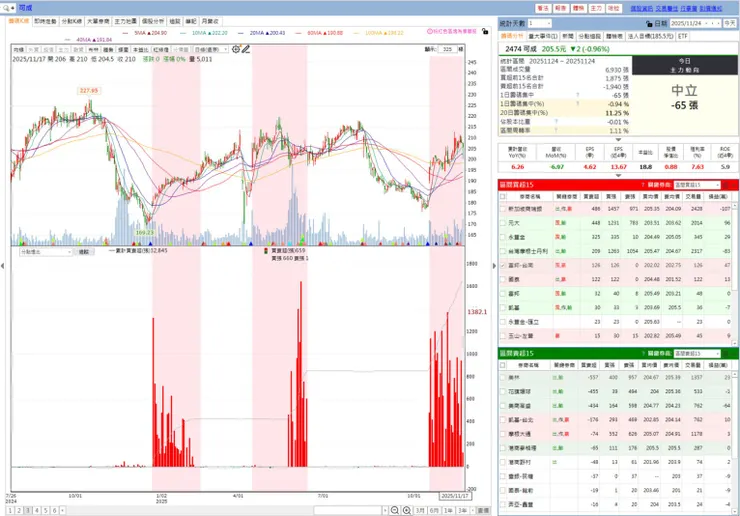This screenshot has width=740, height=516.
Task: Go to chart page 3
Action: (28, 510)
